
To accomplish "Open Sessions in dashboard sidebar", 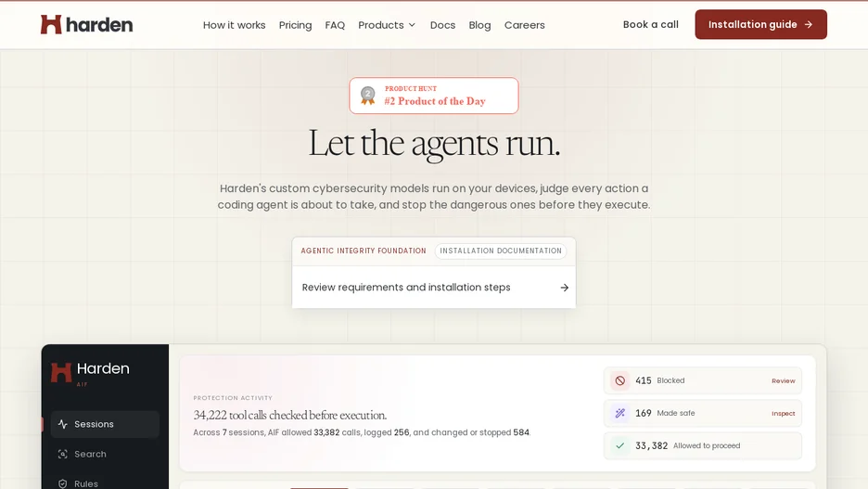I will point(105,424).
